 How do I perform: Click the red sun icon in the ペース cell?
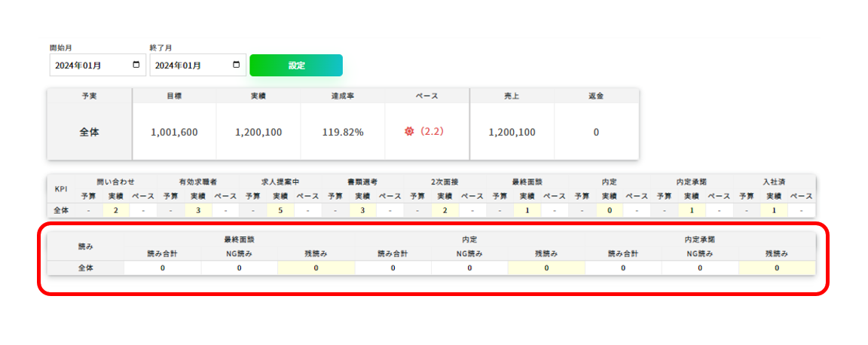(409, 132)
